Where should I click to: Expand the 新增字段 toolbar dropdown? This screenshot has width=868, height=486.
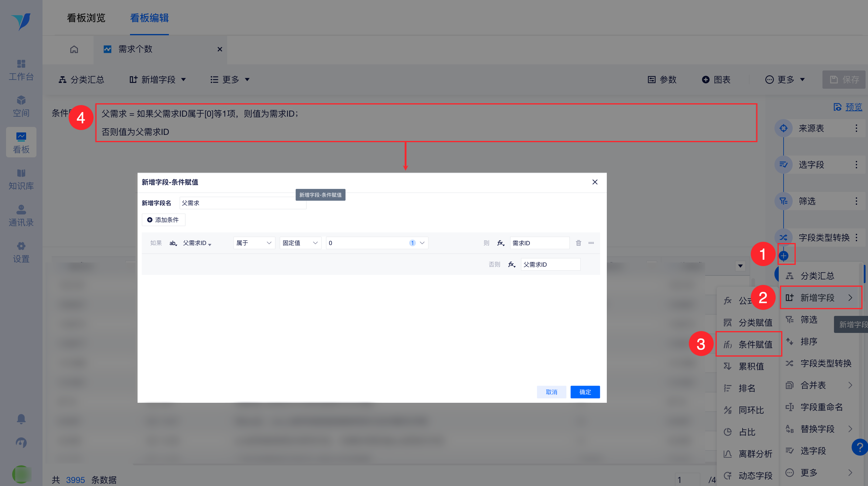point(158,80)
